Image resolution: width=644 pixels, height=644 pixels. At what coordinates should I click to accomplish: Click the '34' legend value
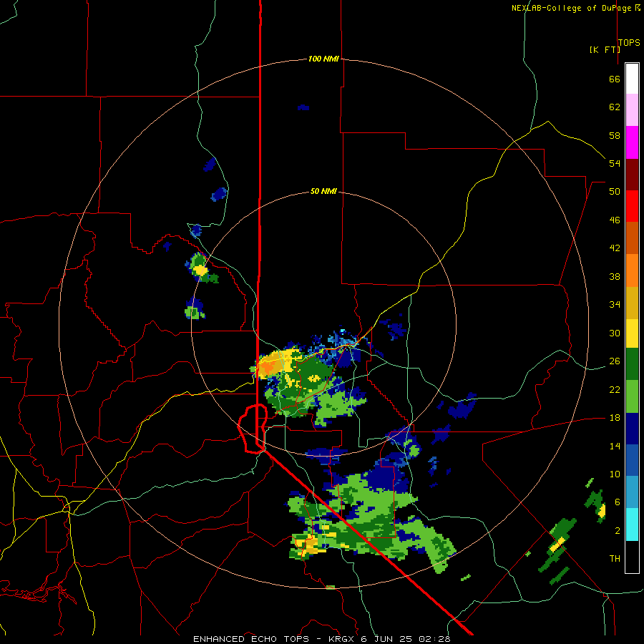click(x=615, y=304)
